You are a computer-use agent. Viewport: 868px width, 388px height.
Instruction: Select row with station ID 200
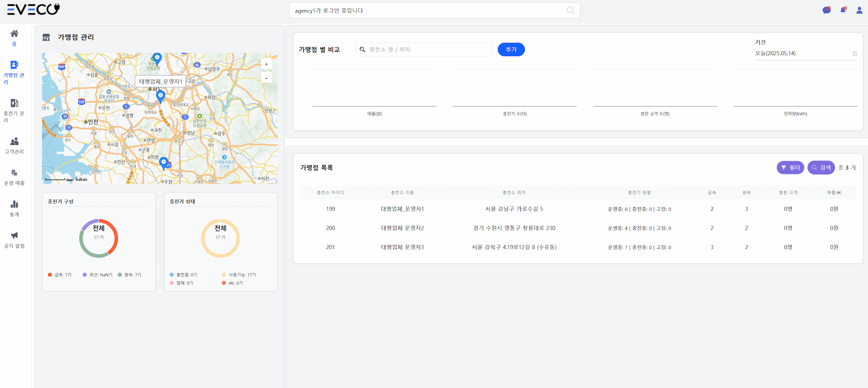pyautogui.click(x=578, y=228)
